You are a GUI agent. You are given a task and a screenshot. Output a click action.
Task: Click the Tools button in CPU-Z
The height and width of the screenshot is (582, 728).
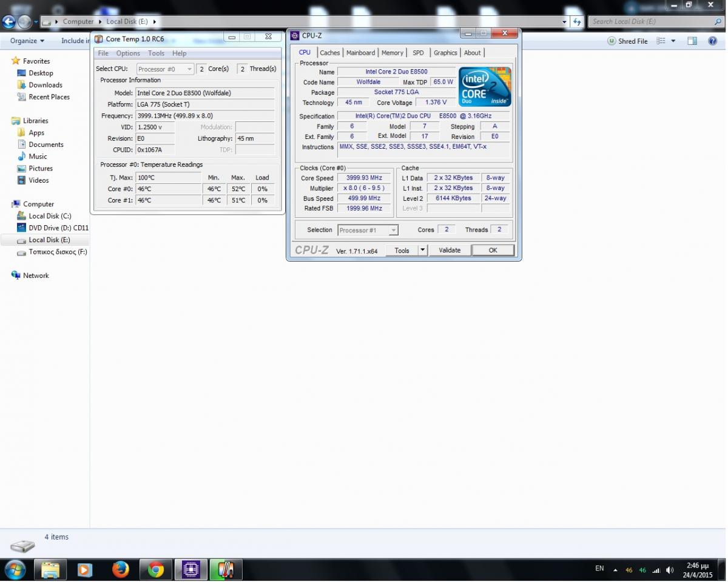(402, 250)
